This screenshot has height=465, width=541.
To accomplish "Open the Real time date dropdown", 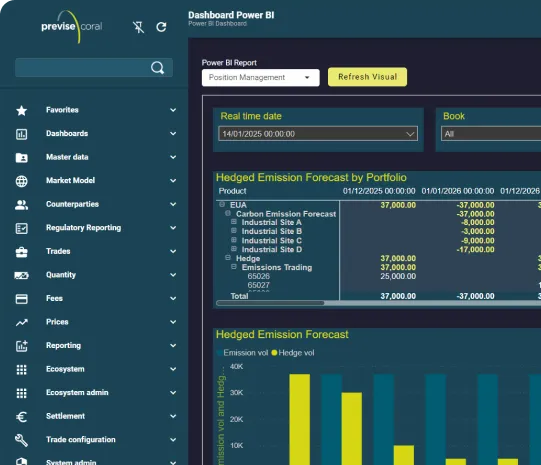I will (318, 134).
